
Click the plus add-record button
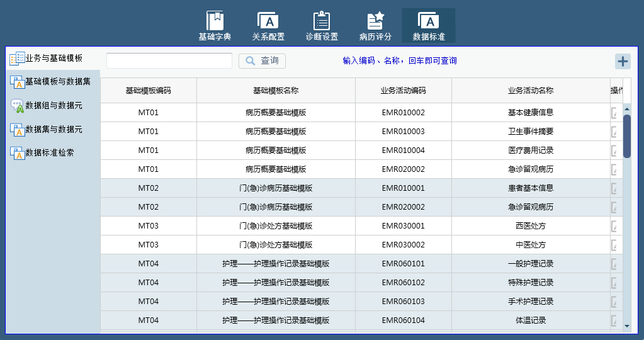pyautogui.click(x=623, y=61)
